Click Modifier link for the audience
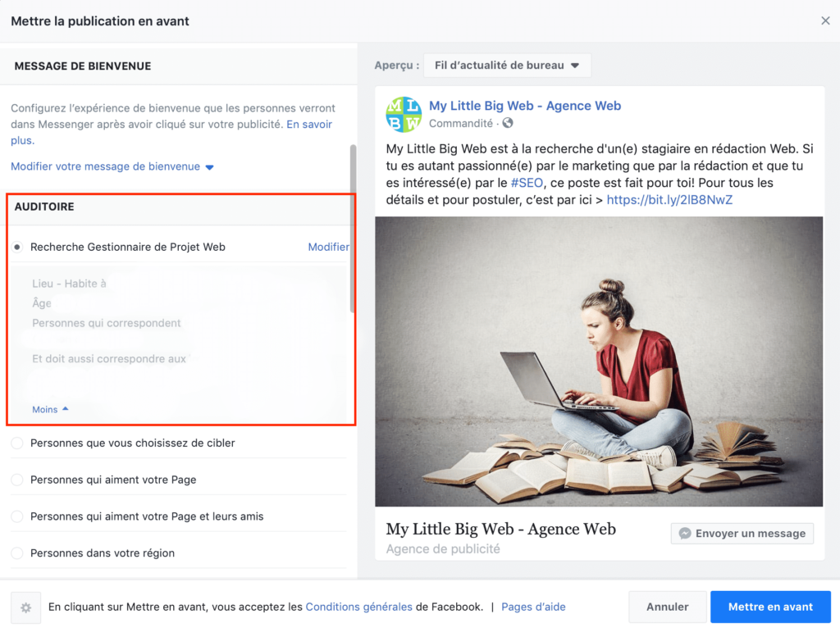840x632 pixels. point(328,247)
